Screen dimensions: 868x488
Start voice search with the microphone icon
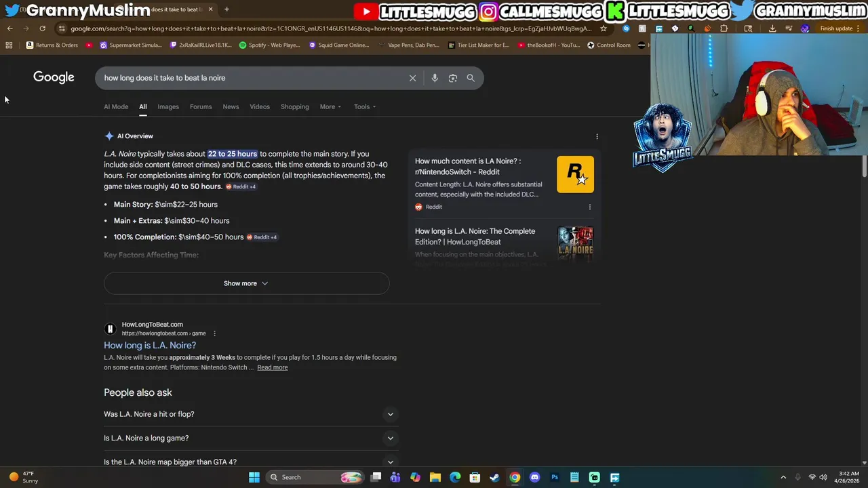coord(435,78)
